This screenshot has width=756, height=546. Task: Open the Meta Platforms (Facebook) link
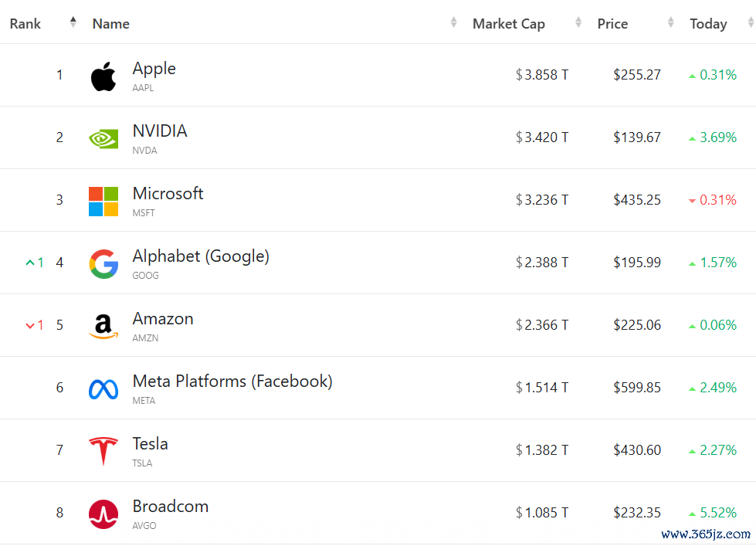(232, 381)
